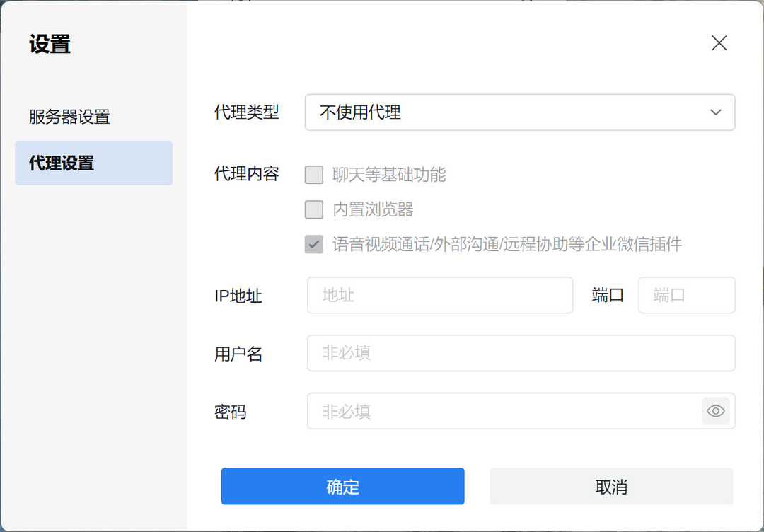Click inside the 密码 password field
764x532 pixels.
pyautogui.click(x=502, y=411)
